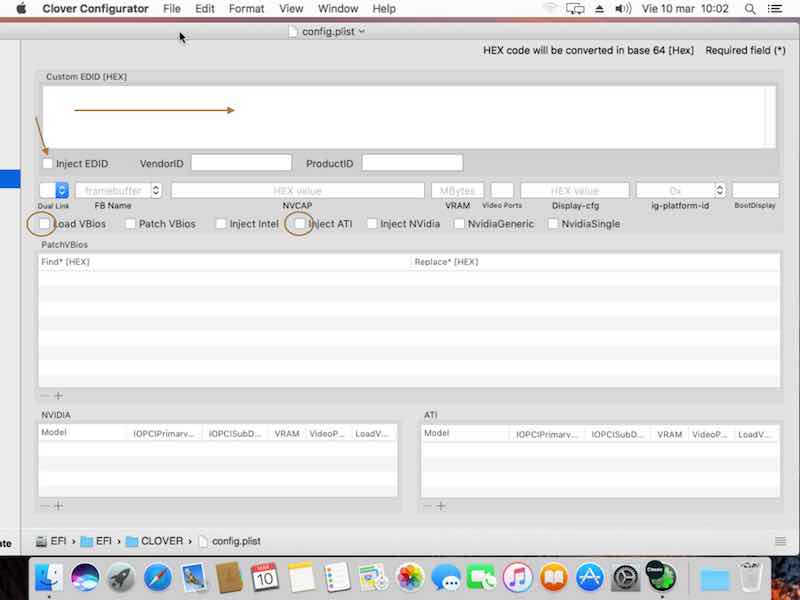Enable Inject Intel checkbox
Viewport: 800px width, 600px height.
click(221, 223)
